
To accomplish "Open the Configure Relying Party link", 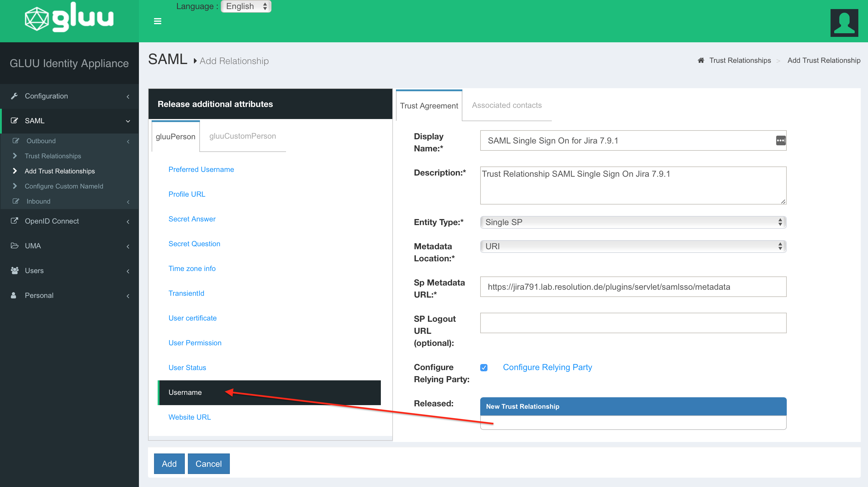I will click(547, 367).
